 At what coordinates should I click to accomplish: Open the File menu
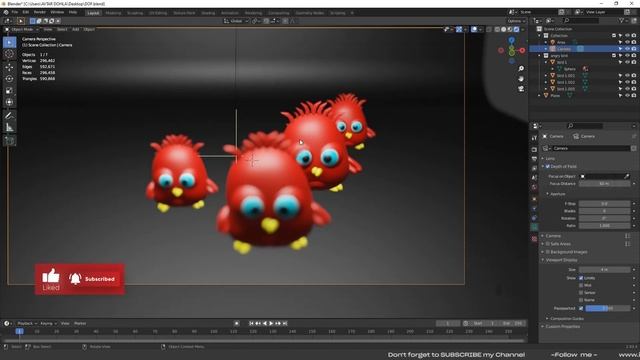[x=15, y=12]
